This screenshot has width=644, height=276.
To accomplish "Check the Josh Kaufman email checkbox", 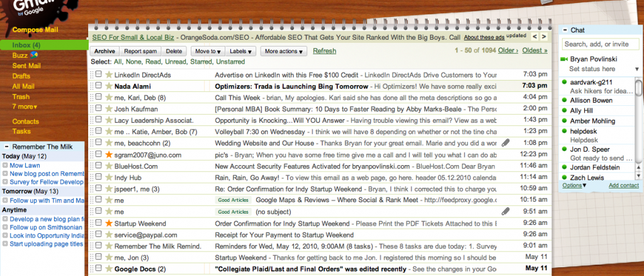I will click(99, 108).
